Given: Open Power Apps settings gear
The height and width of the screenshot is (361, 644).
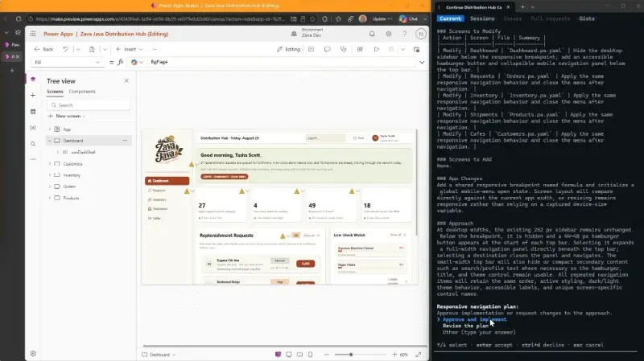Looking at the screenshot, I should [388, 34].
